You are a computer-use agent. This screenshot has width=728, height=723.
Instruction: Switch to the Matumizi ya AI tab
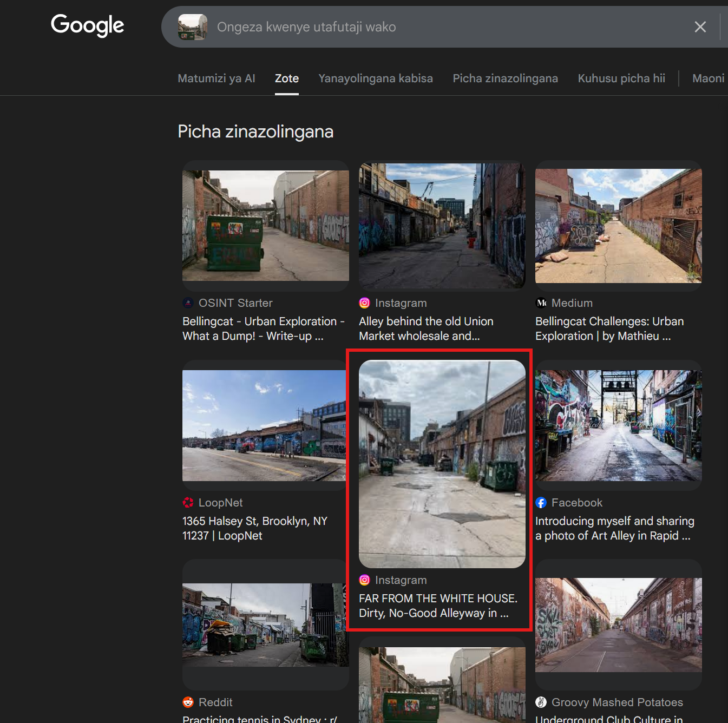pyautogui.click(x=216, y=78)
